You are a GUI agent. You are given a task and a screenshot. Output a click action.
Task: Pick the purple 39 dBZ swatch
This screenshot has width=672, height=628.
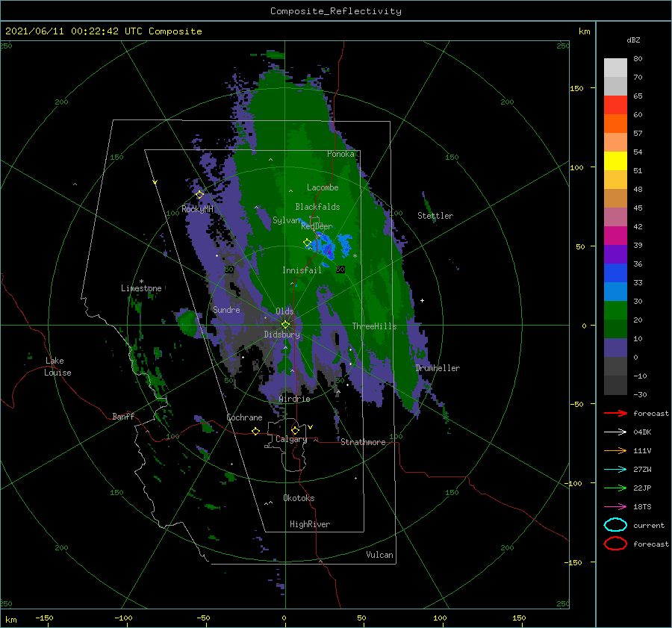pyautogui.click(x=615, y=254)
